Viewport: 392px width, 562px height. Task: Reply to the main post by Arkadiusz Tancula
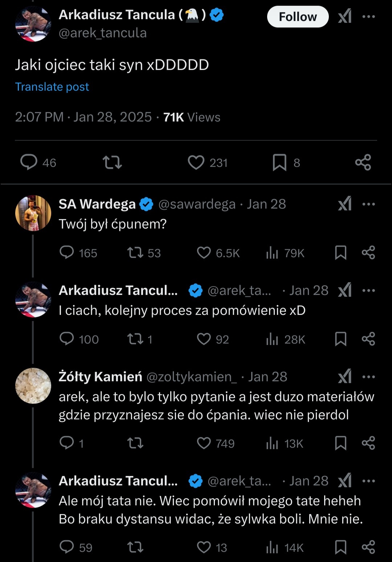[x=29, y=162]
